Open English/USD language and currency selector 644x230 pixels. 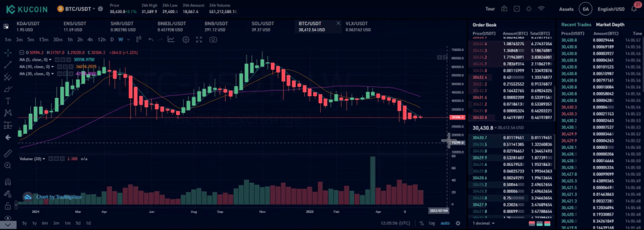(611, 9)
